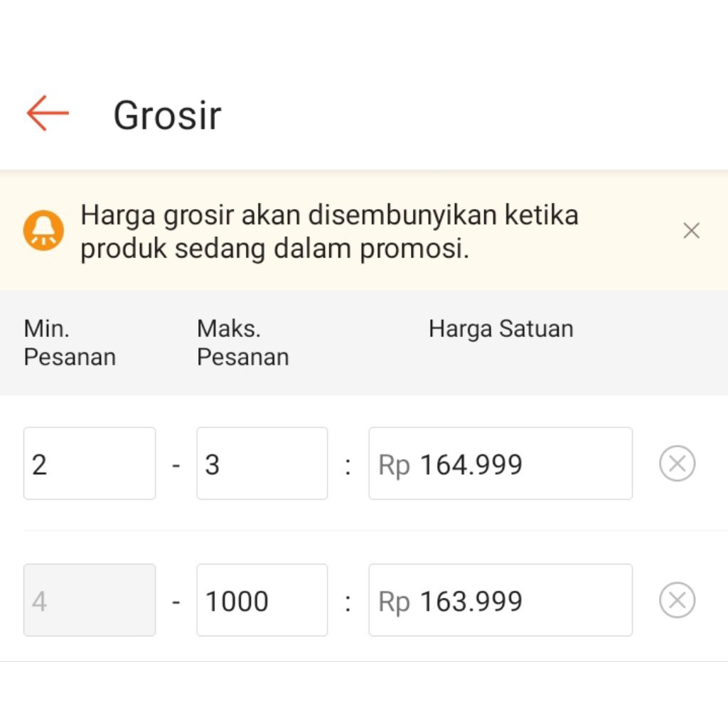728x728 pixels.
Task: Edit the maximum order field showing 1000
Action: pos(262,600)
